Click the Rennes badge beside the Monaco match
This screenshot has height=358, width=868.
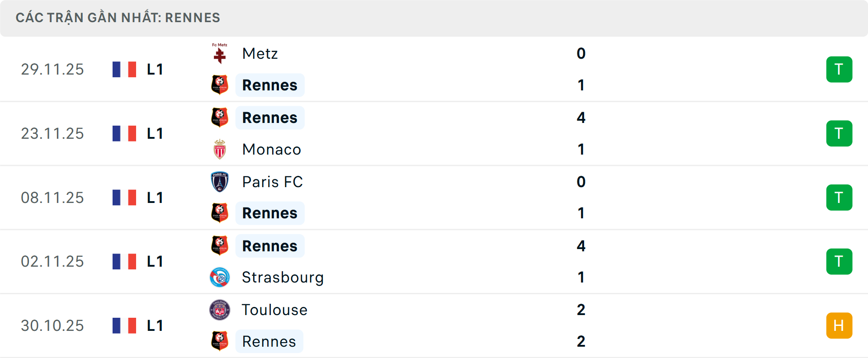[220, 117]
